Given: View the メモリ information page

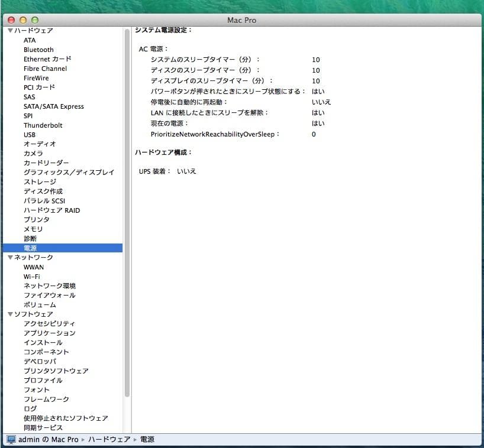Looking at the screenshot, I should point(33,229).
